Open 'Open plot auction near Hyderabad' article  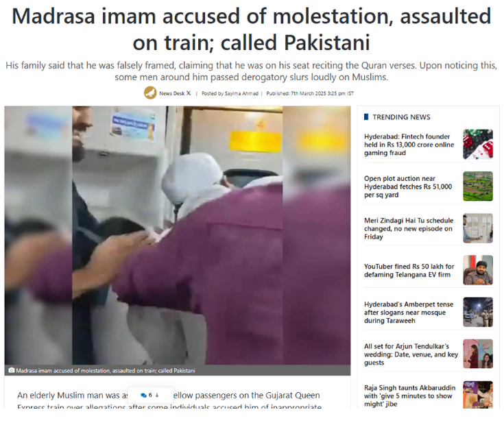(x=408, y=186)
